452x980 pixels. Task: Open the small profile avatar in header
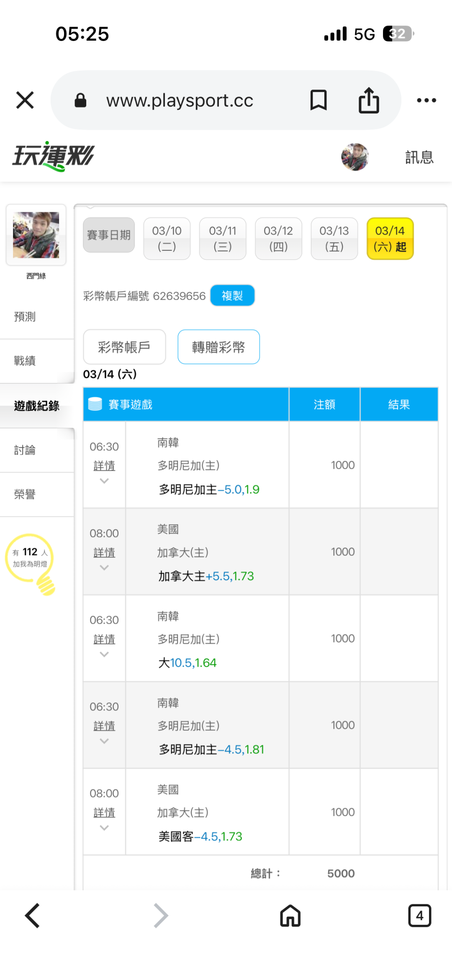pos(355,157)
